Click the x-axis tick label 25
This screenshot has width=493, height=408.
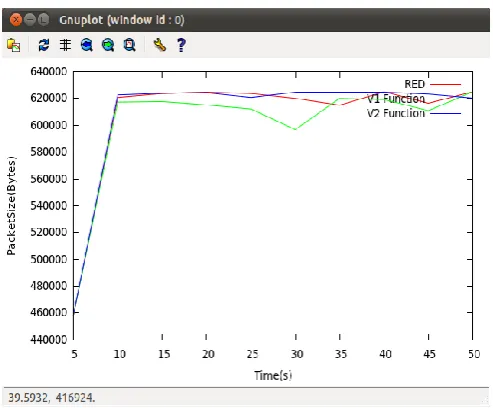click(252, 354)
